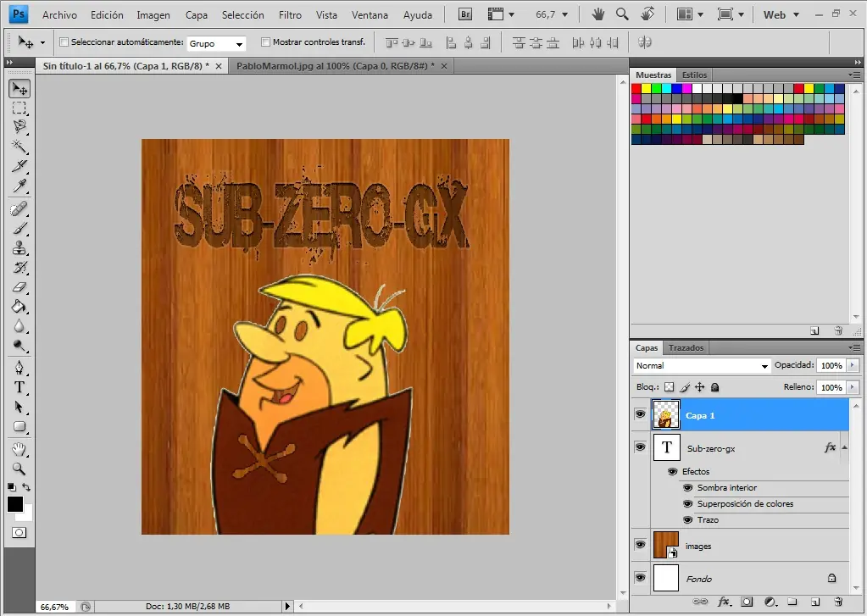867x616 pixels.
Task: Hide the Trazo effect
Action: pos(688,519)
